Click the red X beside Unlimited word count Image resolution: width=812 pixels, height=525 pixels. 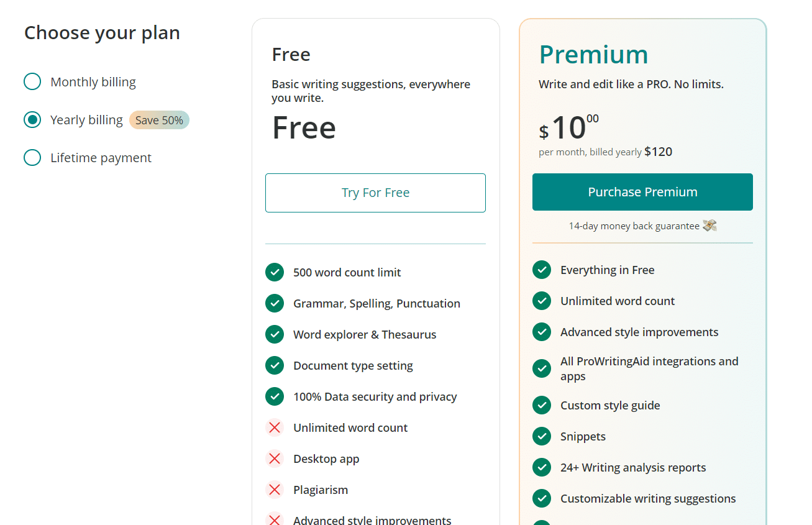coord(275,427)
